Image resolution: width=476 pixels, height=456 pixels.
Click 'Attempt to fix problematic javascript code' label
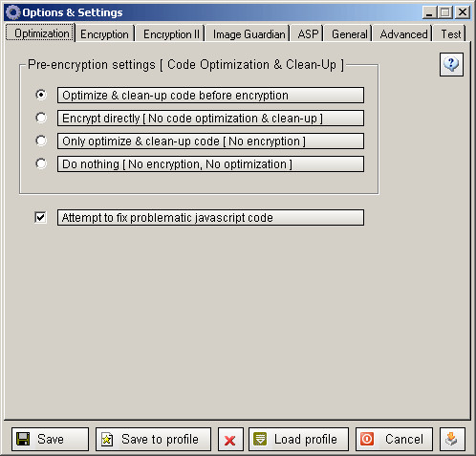pyautogui.click(x=210, y=218)
